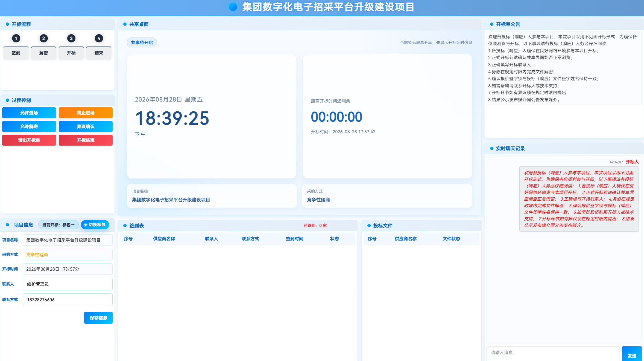Click the 采购方式 field showing 竞争性磋商
Viewport: 644px width, 361px height.
click(x=68, y=255)
